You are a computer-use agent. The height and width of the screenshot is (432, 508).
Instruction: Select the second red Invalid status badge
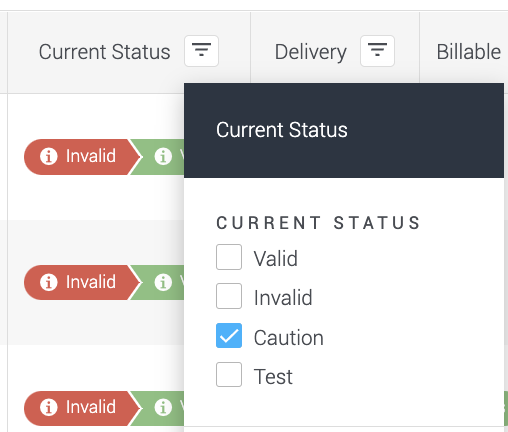[82, 282]
